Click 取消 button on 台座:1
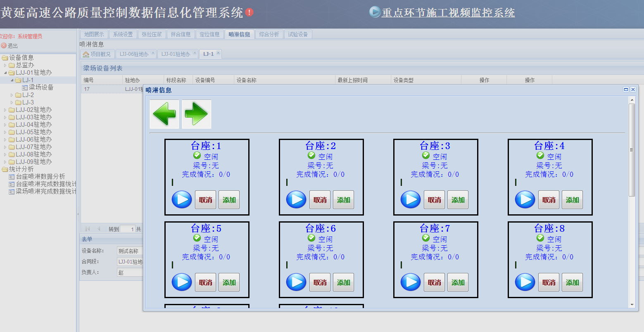This screenshot has width=644, height=332. [206, 200]
